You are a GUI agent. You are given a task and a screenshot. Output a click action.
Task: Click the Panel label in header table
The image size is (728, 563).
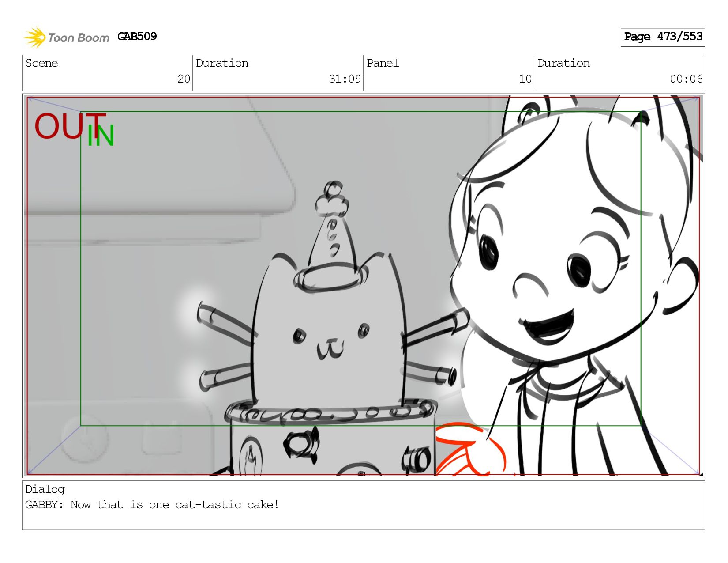click(x=383, y=63)
